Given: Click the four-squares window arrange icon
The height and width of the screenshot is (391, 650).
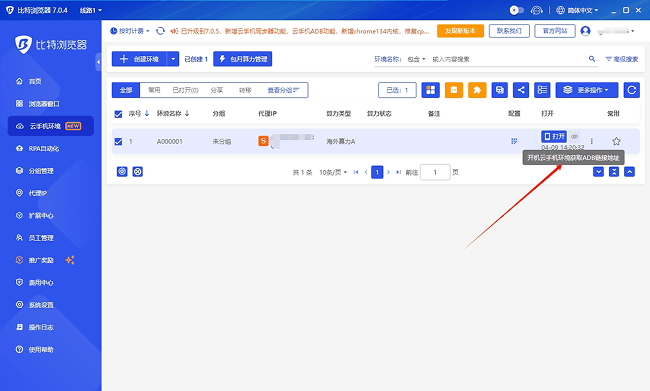Looking at the screenshot, I should pyautogui.click(x=431, y=90).
